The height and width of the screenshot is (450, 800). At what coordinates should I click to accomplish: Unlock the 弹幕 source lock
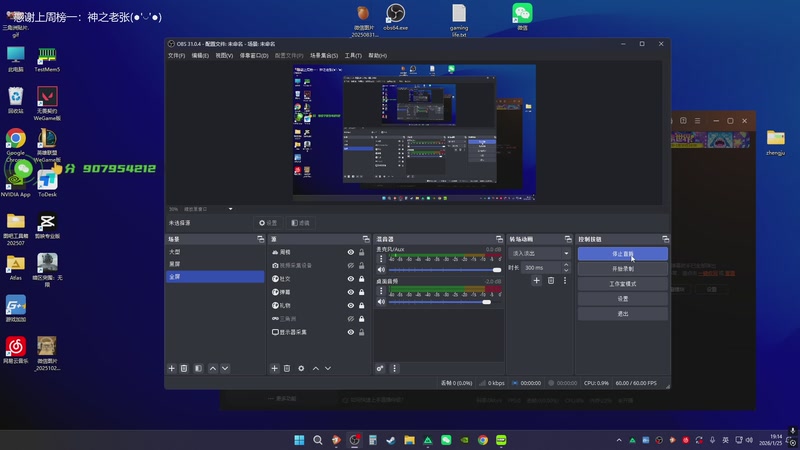362,292
